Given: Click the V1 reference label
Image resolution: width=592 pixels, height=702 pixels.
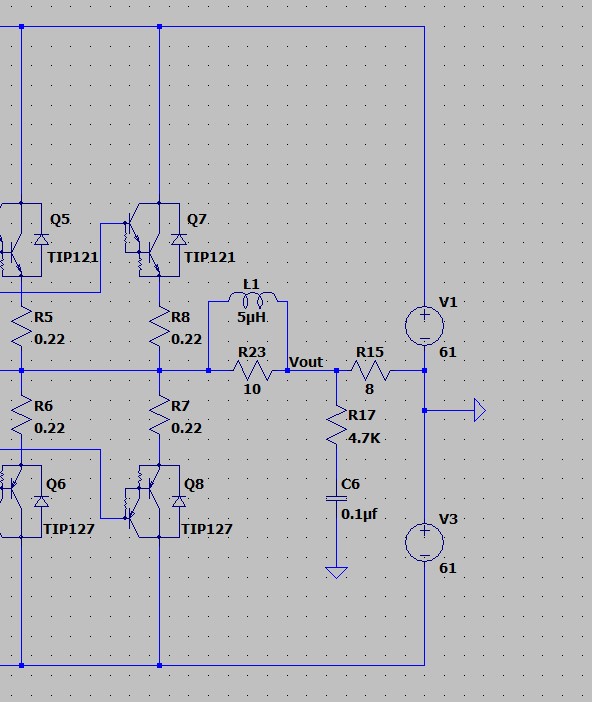Looking at the screenshot, I should click(448, 303).
